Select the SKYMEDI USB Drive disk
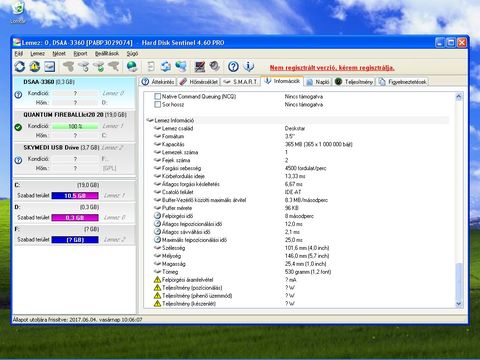 (74, 159)
